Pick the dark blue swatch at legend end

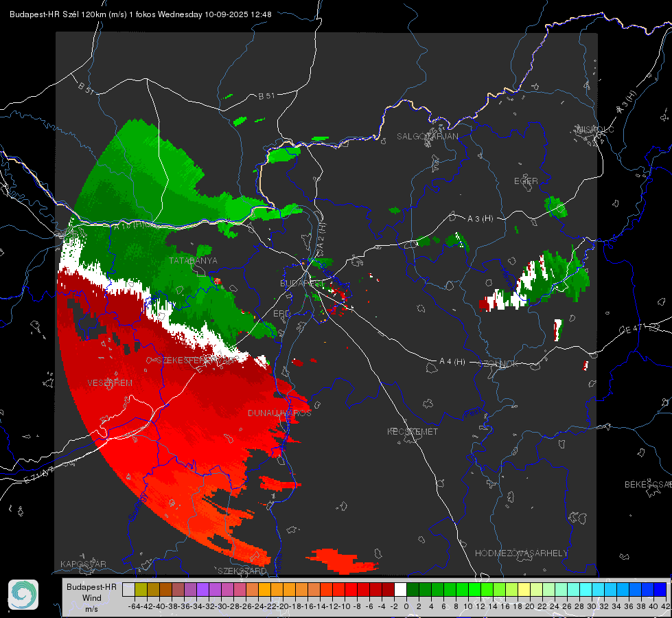pos(660,589)
